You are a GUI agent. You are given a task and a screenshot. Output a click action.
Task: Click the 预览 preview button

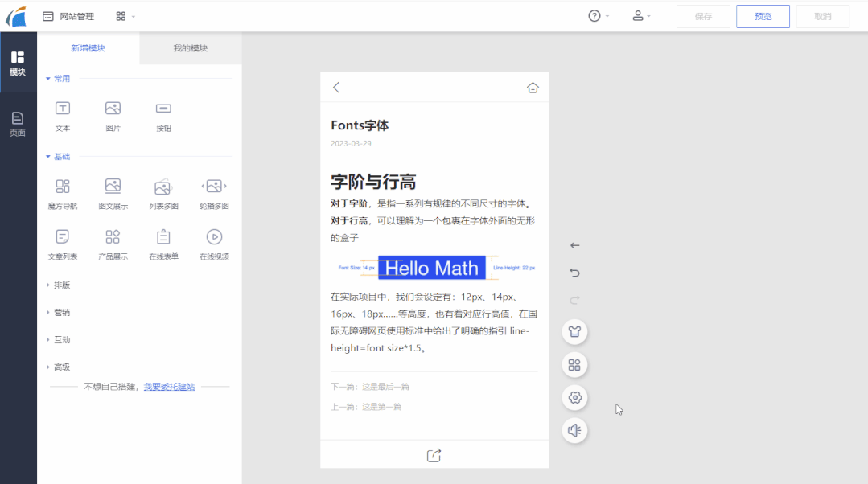point(762,15)
